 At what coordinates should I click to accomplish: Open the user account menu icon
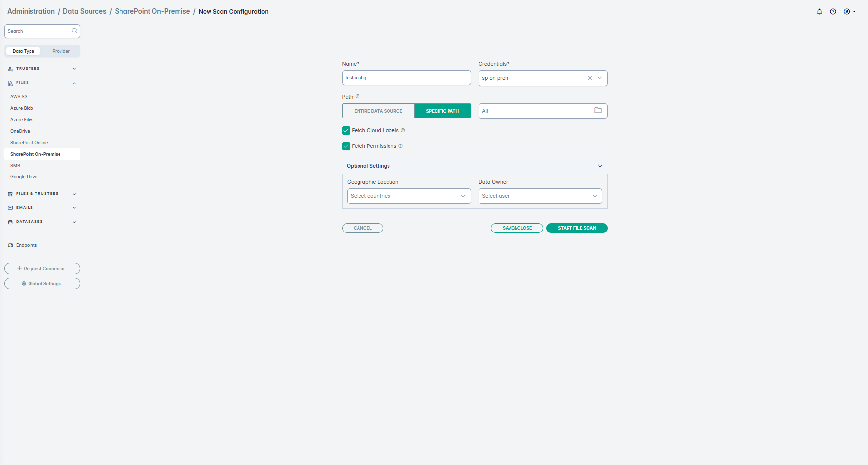click(x=849, y=12)
